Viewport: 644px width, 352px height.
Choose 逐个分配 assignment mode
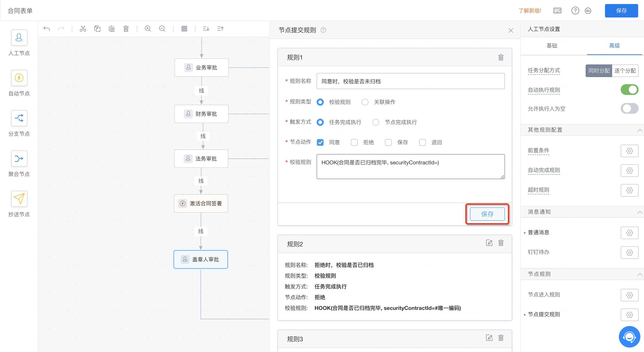click(625, 71)
